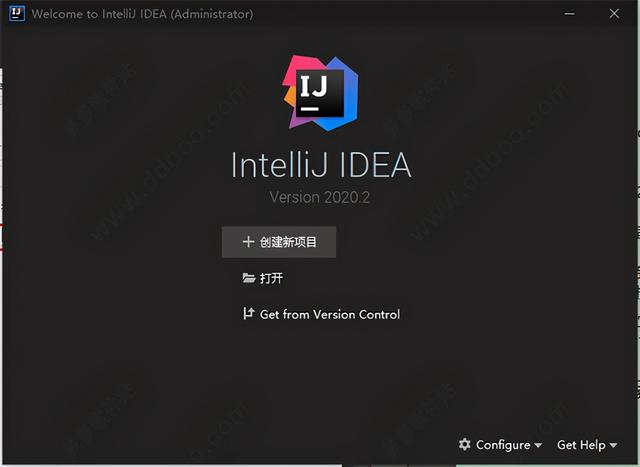The height and width of the screenshot is (467, 640).
Task: Click the 创建新项目 text label
Action: point(288,242)
